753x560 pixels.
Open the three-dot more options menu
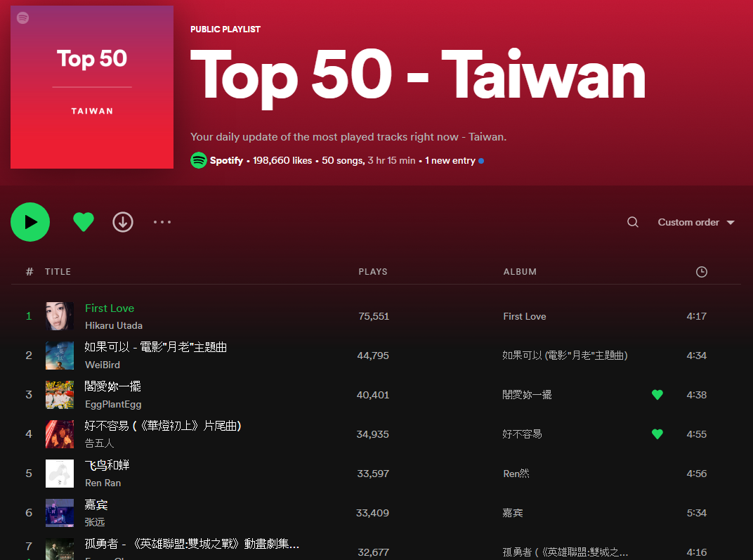[x=162, y=222]
